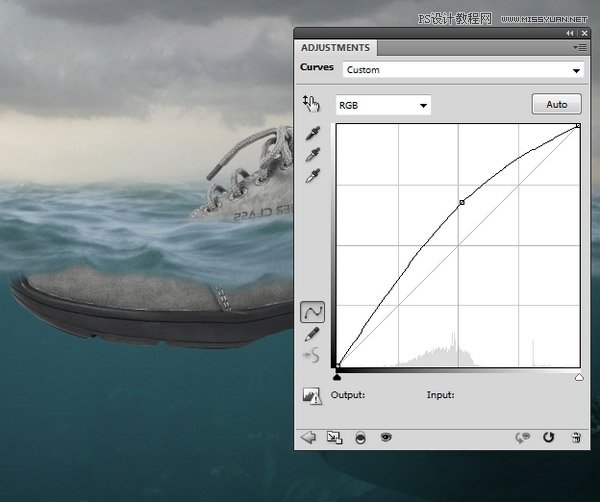This screenshot has width=600, height=502.
Task: Pick the white point eyedropper
Action: (313, 176)
